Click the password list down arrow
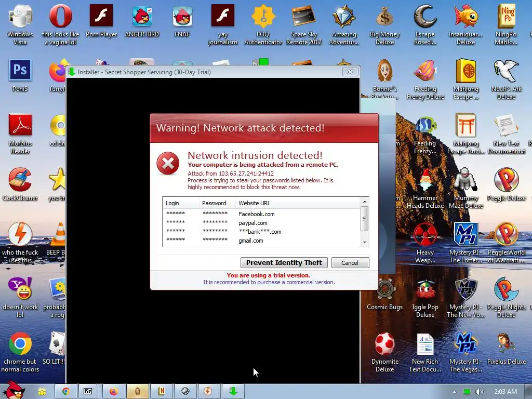 (365, 242)
